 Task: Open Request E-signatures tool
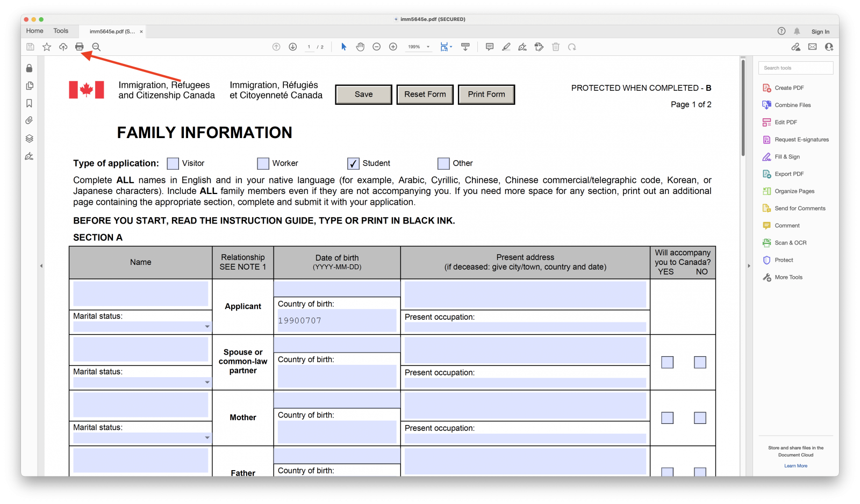click(795, 140)
